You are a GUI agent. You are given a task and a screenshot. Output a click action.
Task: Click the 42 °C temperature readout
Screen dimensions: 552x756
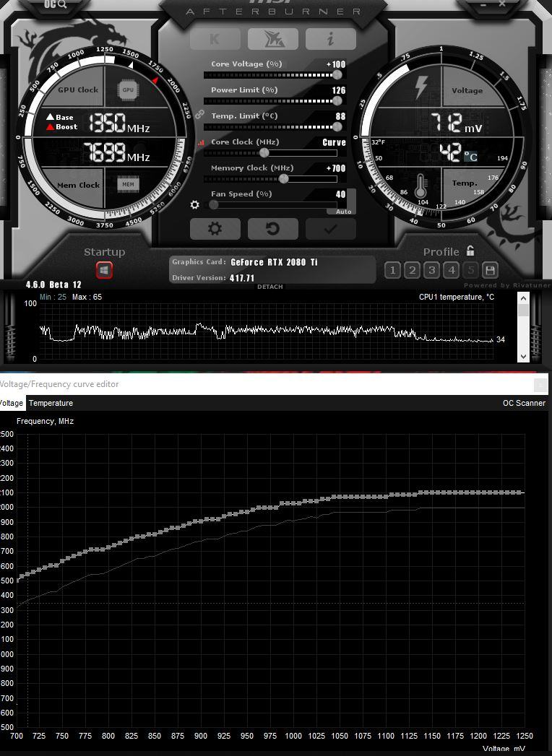point(458,153)
